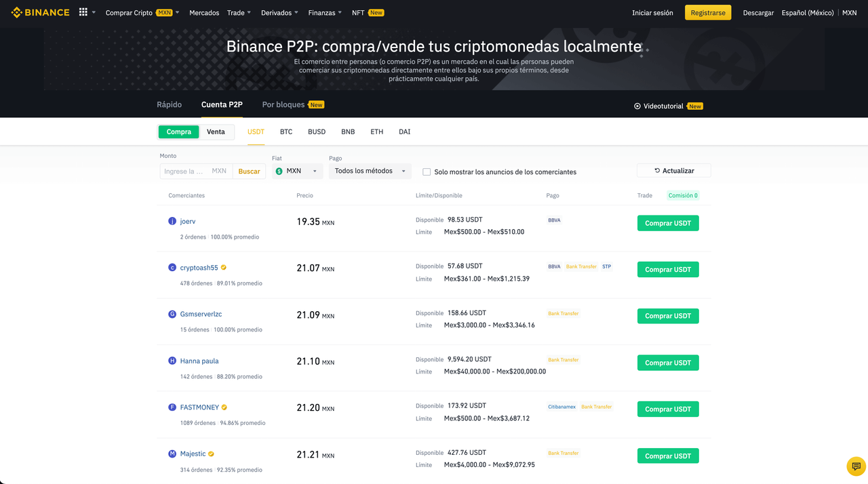Click Gsmserverlzc's avatar icon
This screenshot has height=484, width=868.
point(172,314)
